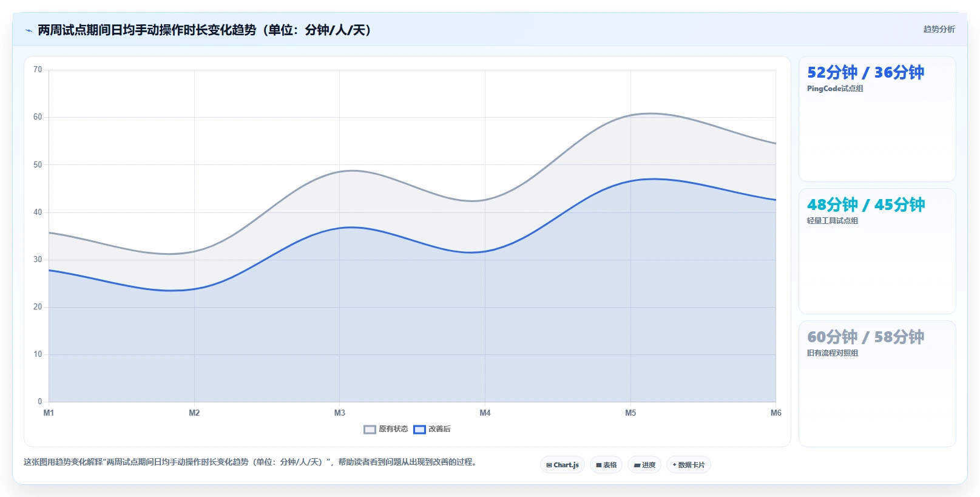Image resolution: width=980 pixels, height=497 pixels.
Task: Click the M4 axis label
Action: 485,413
